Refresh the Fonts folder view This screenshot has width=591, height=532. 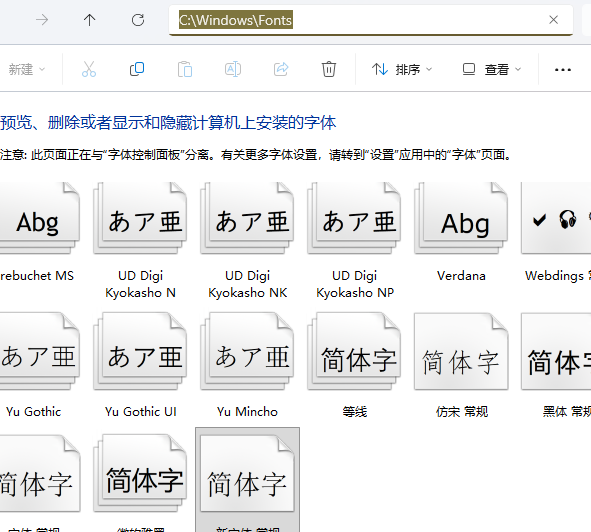(x=138, y=20)
